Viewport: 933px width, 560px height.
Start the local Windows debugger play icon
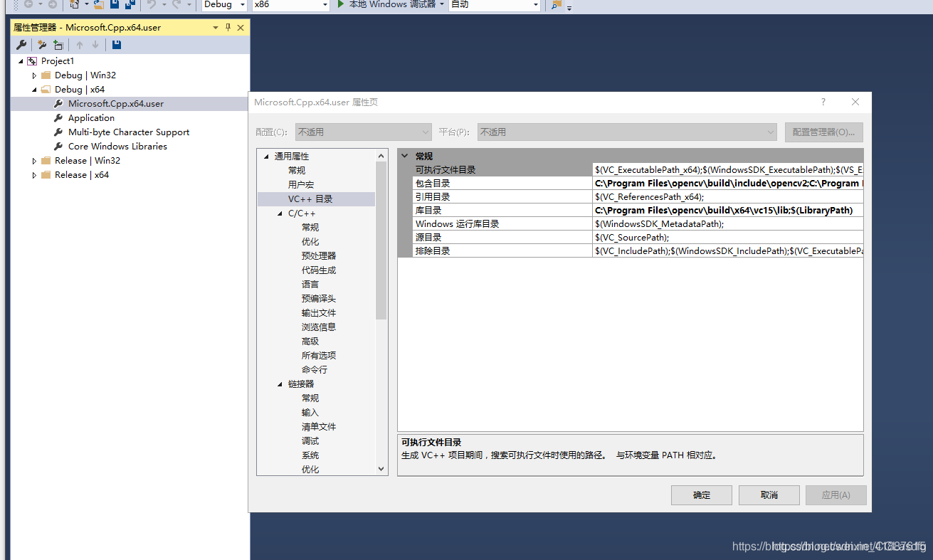pos(341,4)
